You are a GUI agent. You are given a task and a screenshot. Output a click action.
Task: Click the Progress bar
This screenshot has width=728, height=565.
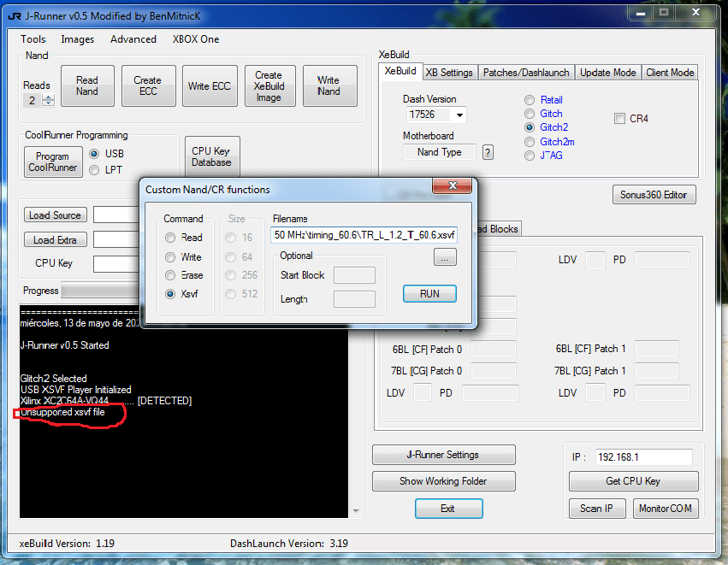[100, 291]
